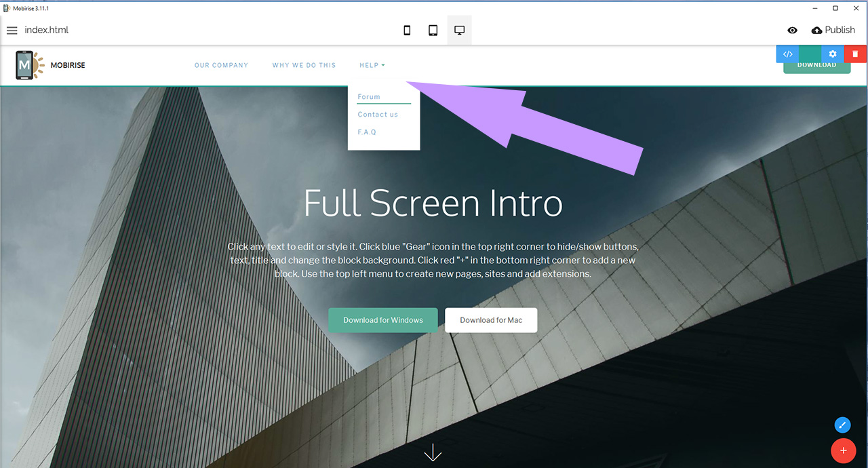Preview the site with the eye icon
Viewport: 868px width, 468px height.
pos(792,30)
